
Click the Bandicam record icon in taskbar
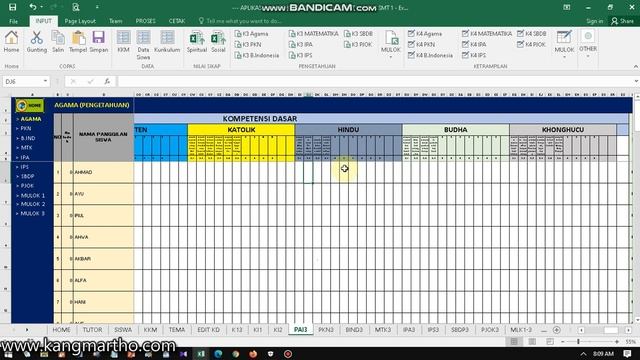point(288,354)
